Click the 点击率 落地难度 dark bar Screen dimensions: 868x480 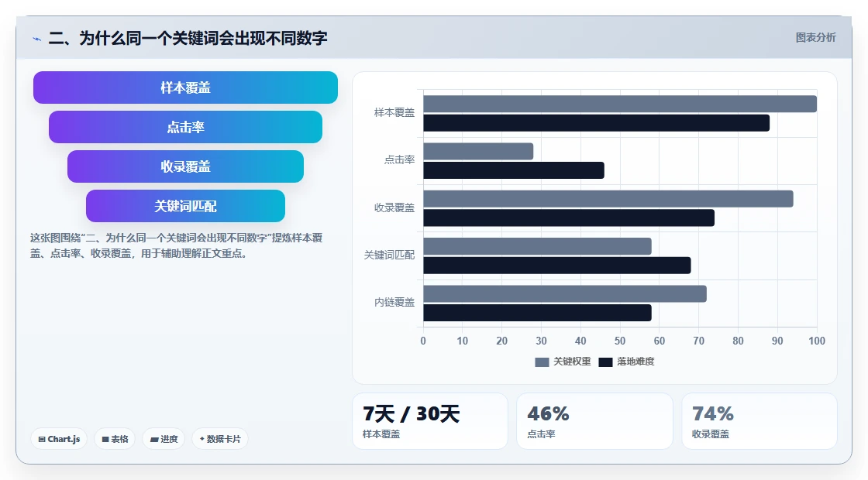click(x=514, y=170)
